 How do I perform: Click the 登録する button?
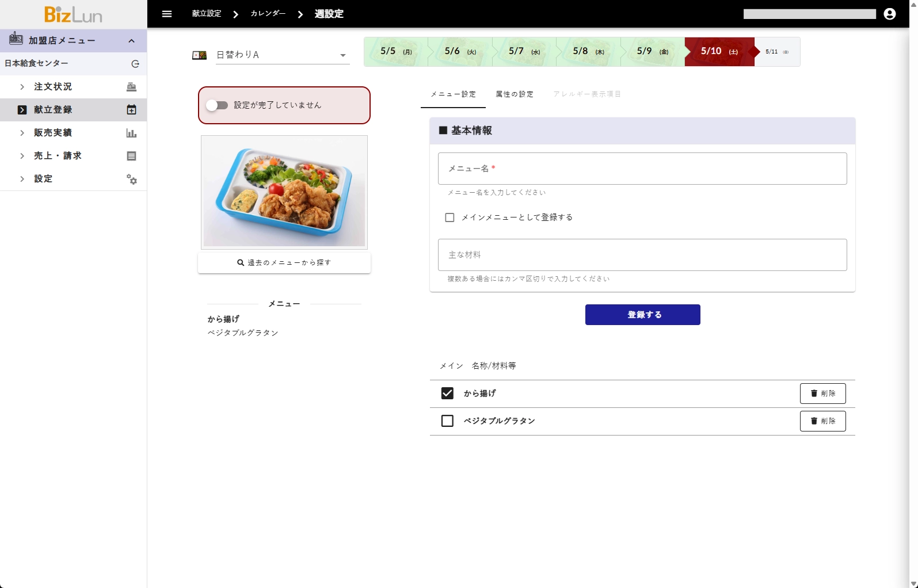(642, 315)
